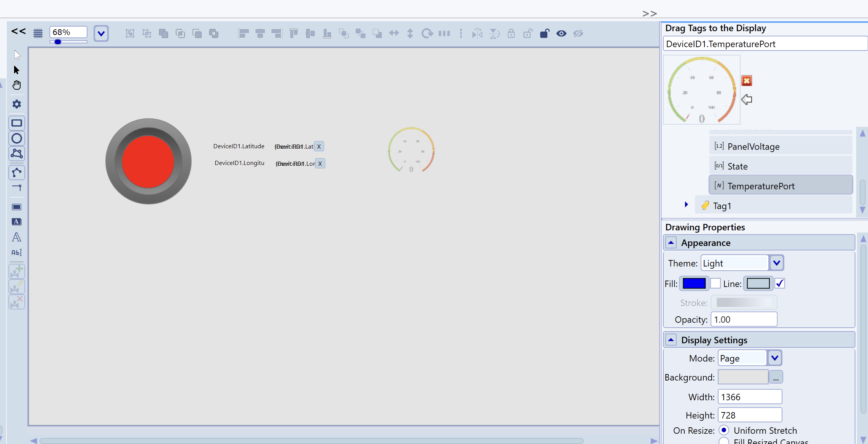Click the gauge preview thumbnail in tag panel
Screen dimensions: 868x444
coord(702,90)
